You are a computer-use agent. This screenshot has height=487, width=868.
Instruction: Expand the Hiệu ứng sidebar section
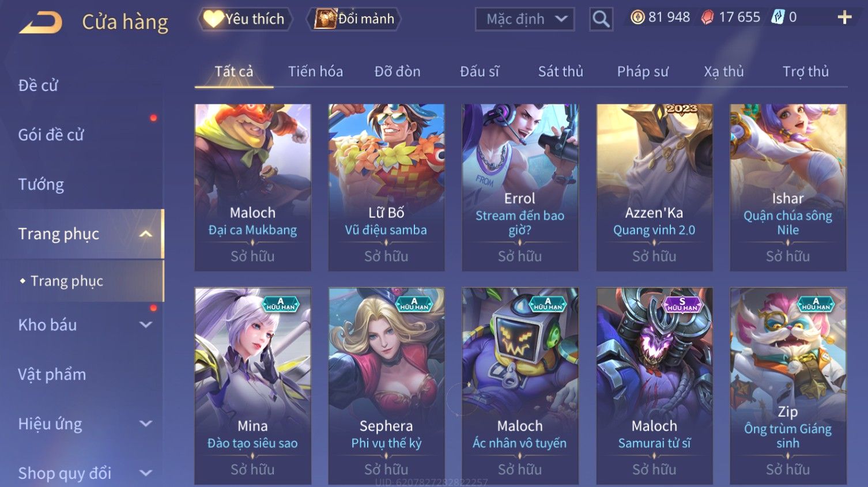146,424
